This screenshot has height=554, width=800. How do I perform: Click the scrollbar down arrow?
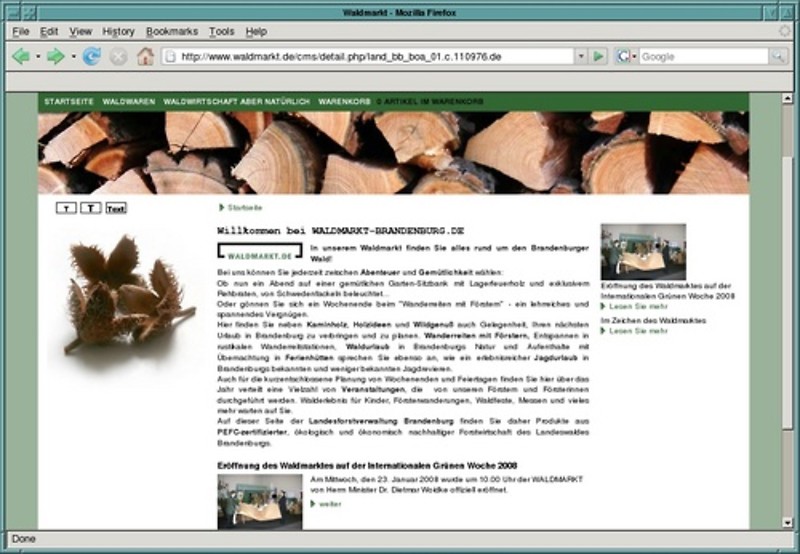click(x=787, y=523)
